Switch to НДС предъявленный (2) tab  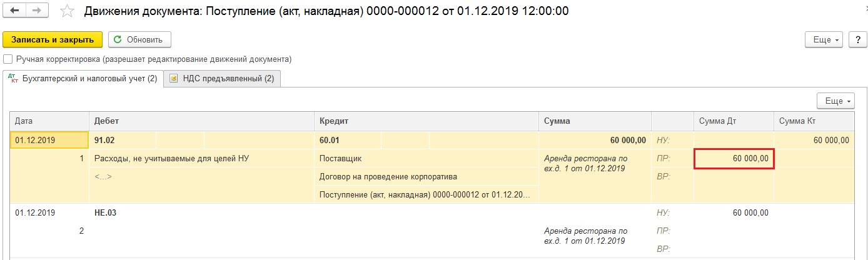pyautogui.click(x=223, y=79)
